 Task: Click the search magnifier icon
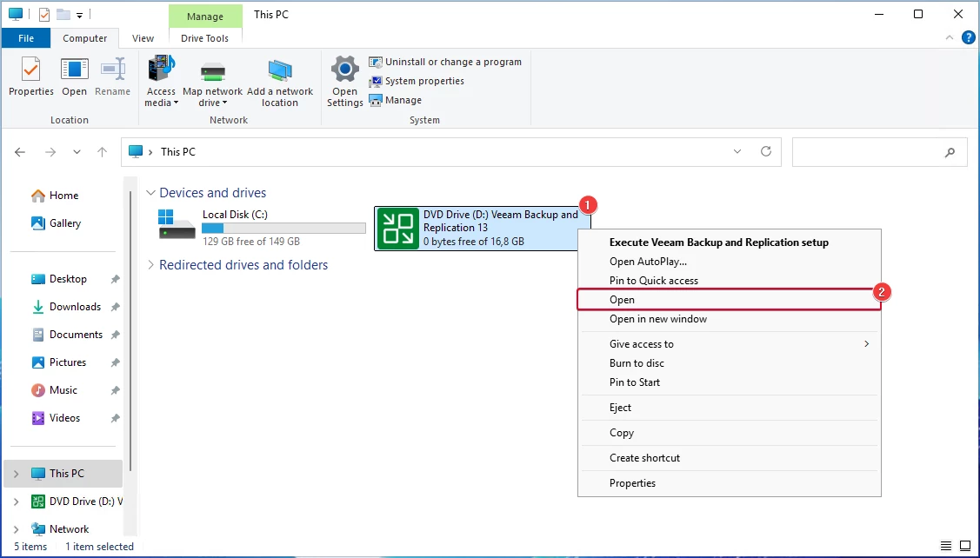click(950, 152)
